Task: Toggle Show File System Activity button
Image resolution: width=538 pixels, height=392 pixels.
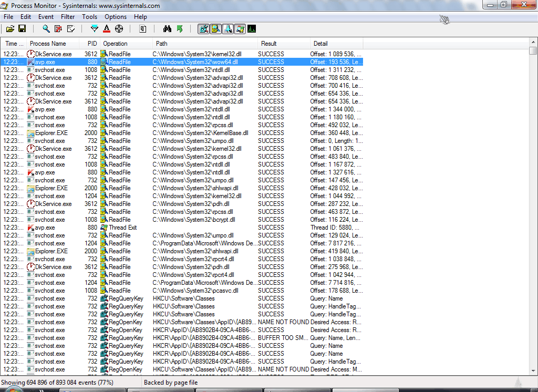Action: tap(216, 29)
